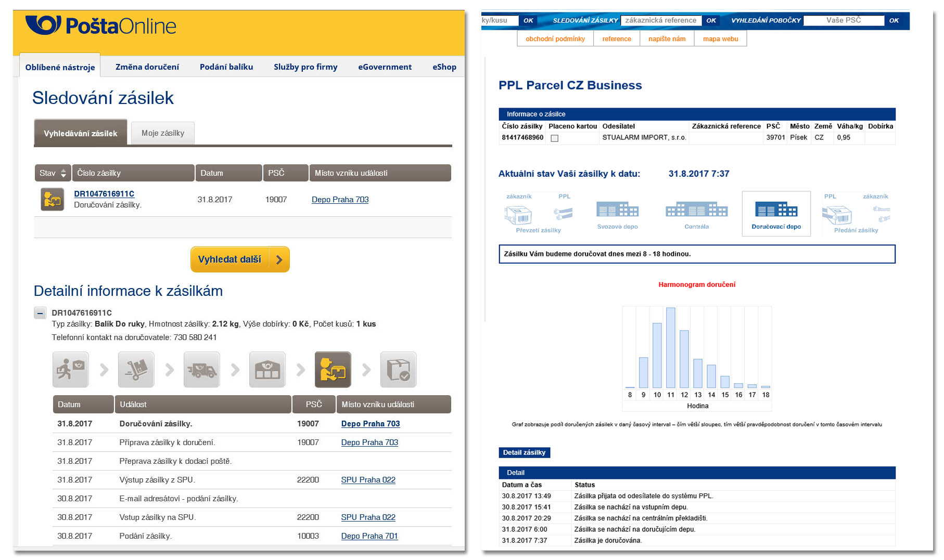The height and width of the screenshot is (560, 944).
Task: Switch to the Moje zásilky tab
Action: click(163, 133)
